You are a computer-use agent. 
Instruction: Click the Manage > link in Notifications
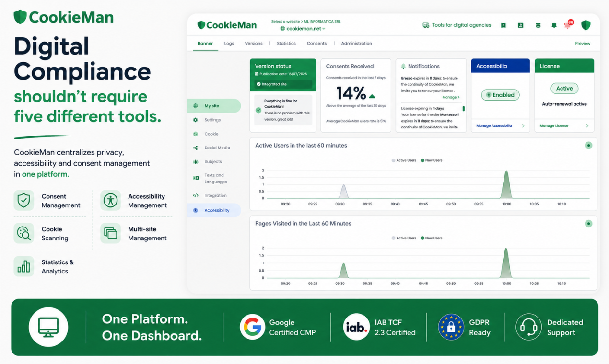point(451,97)
